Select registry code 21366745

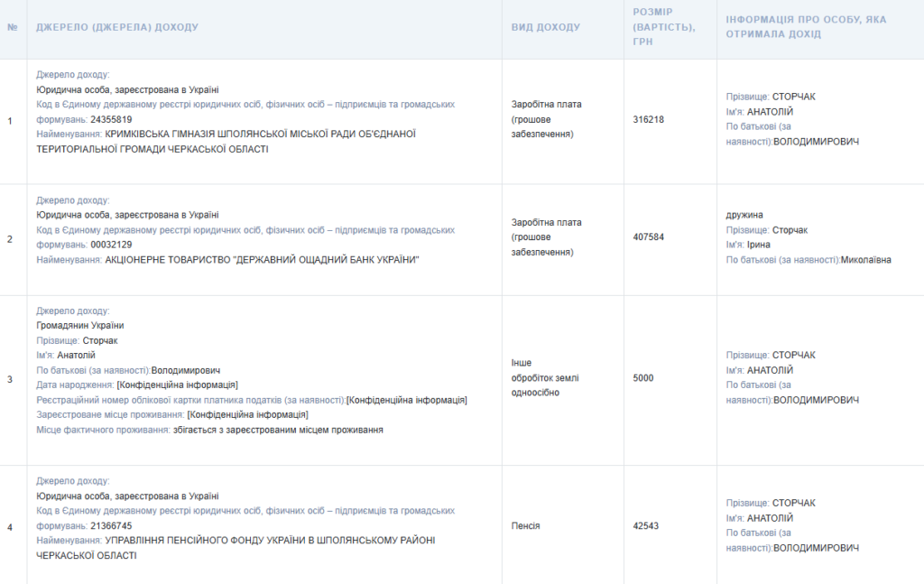111,525
